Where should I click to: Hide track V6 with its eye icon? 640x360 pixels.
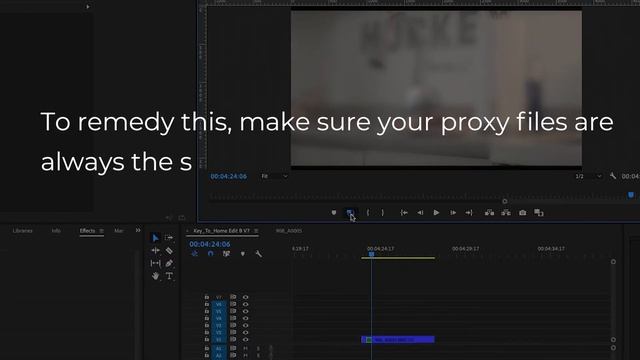pos(245,304)
